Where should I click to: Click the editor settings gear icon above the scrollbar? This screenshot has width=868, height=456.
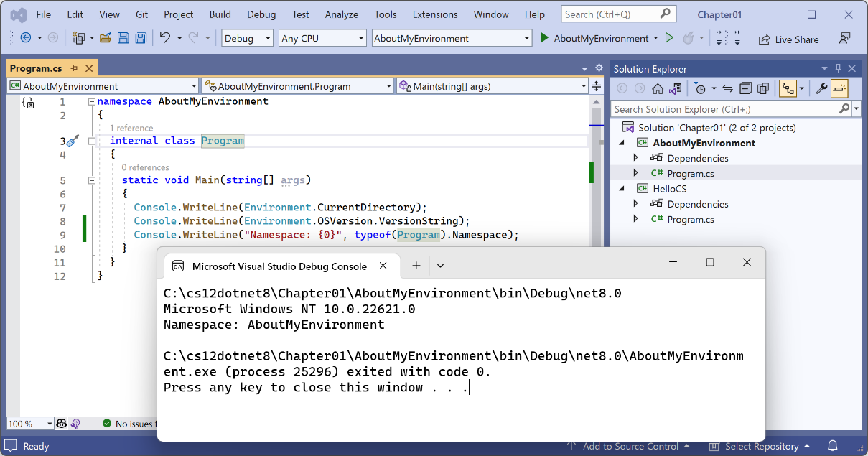[x=599, y=69]
